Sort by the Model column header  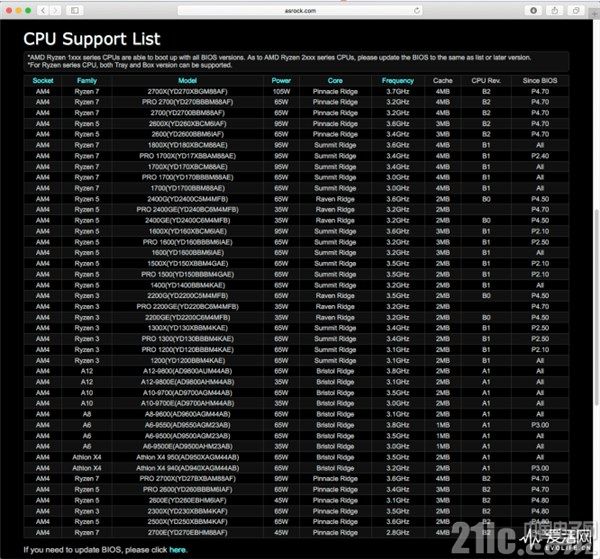[x=188, y=81]
